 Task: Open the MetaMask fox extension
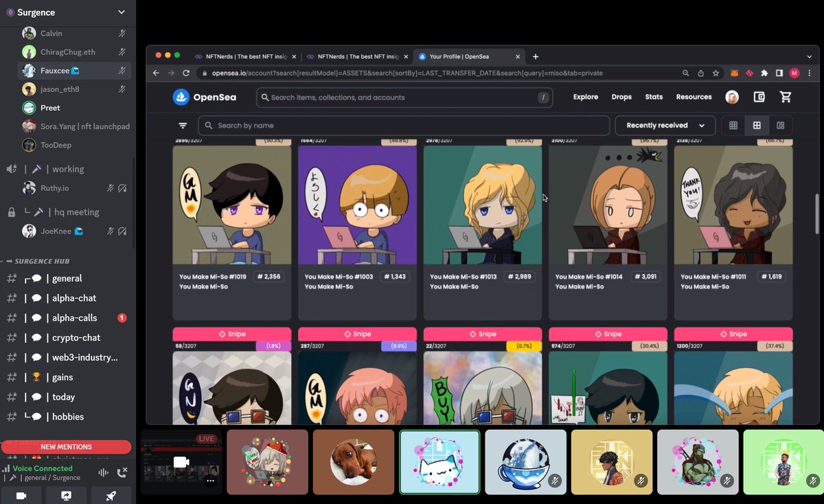(734, 73)
